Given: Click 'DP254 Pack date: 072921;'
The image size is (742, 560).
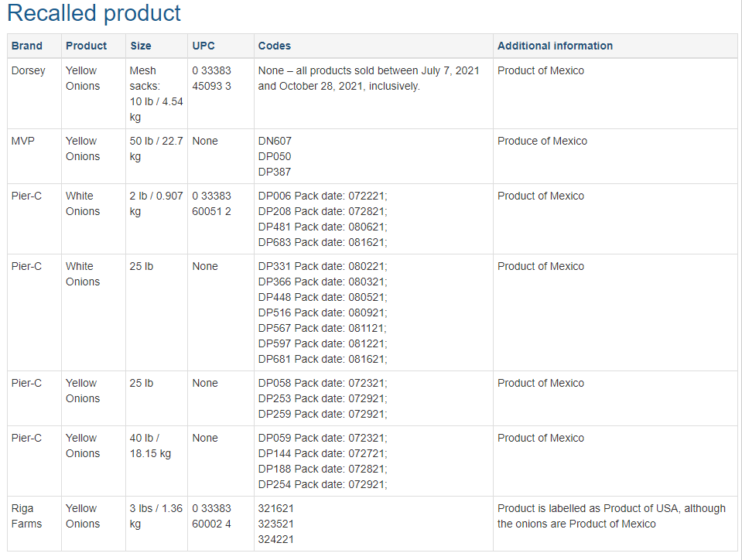Looking at the screenshot, I should point(323,485).
